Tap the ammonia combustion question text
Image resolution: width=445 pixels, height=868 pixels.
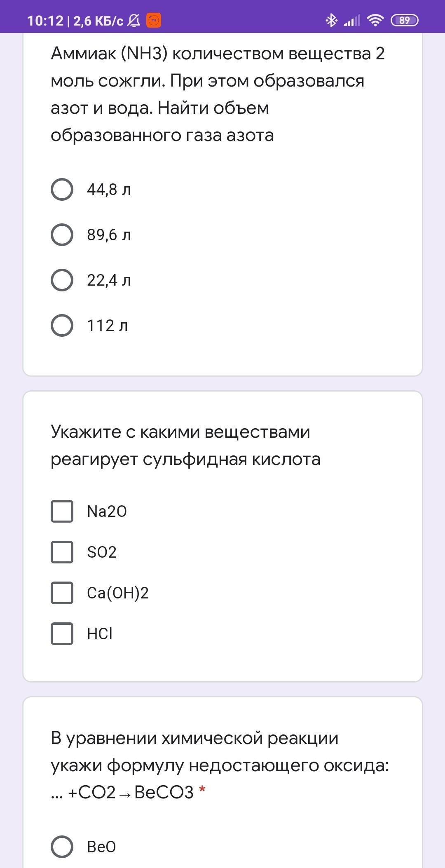(x=218, y=94)
